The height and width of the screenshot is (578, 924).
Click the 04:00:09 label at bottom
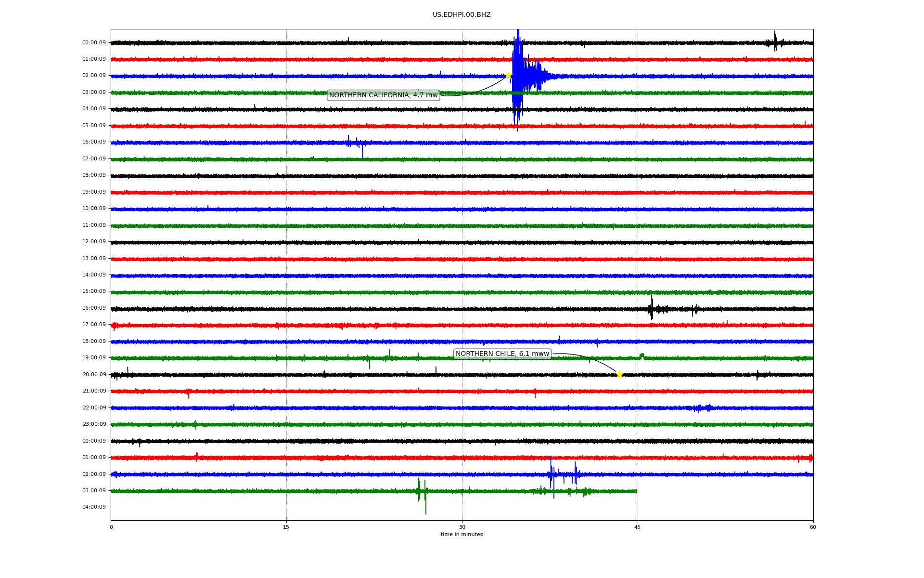click(x=94, y=507)
